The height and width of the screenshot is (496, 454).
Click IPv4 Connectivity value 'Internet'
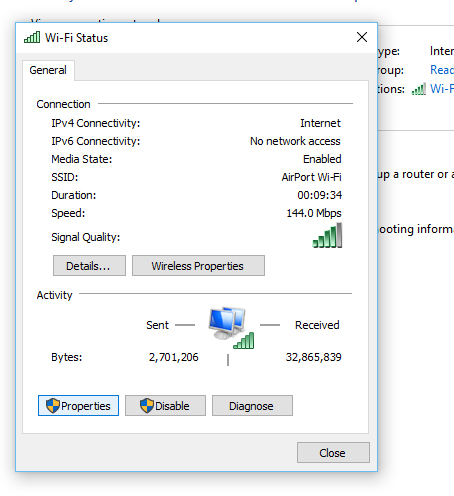pos(320,123)
